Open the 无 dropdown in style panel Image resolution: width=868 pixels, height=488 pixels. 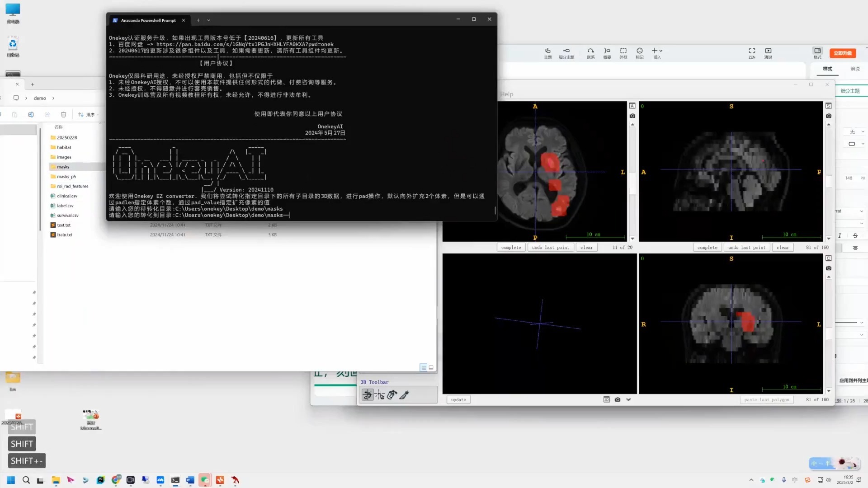856,131
